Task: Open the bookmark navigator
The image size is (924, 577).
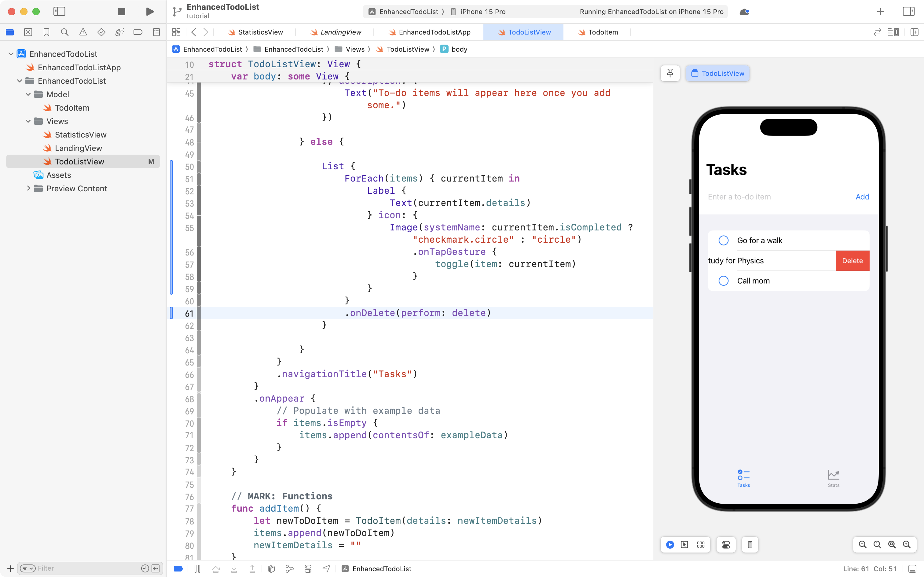Action: pos(46,32)
